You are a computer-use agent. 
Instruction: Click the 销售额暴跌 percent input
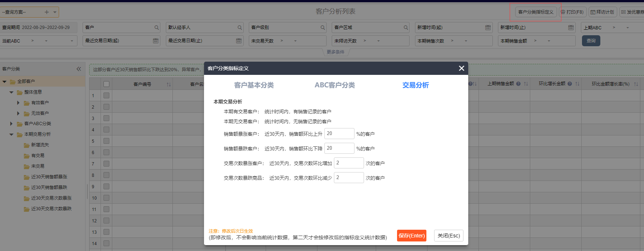tap(339, 148)
